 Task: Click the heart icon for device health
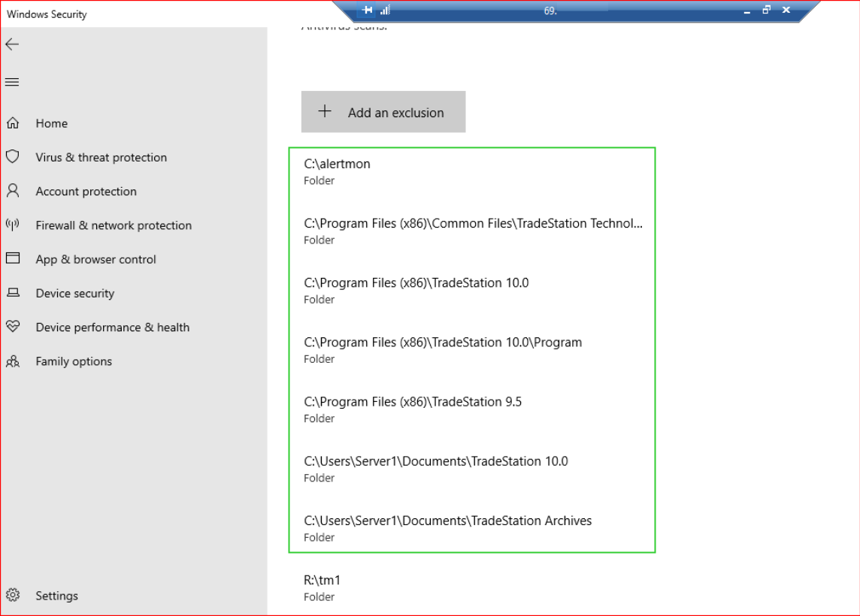(x=13, y=327)
